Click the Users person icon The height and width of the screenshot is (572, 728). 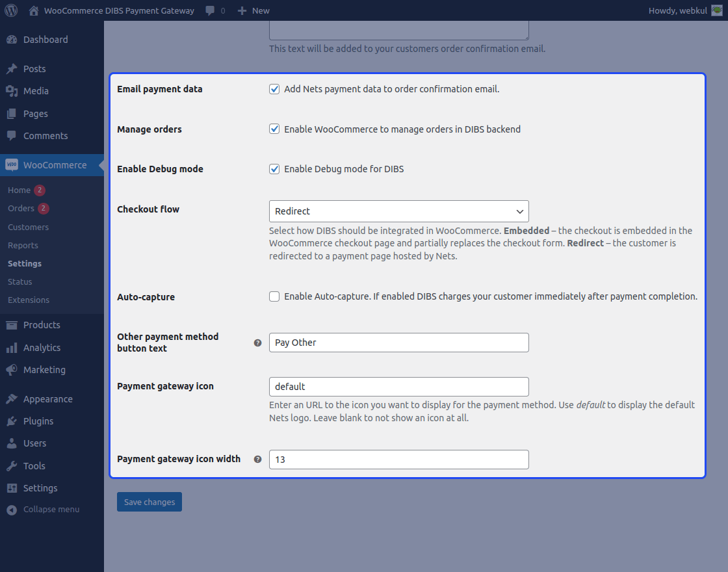tap(12, 443)
